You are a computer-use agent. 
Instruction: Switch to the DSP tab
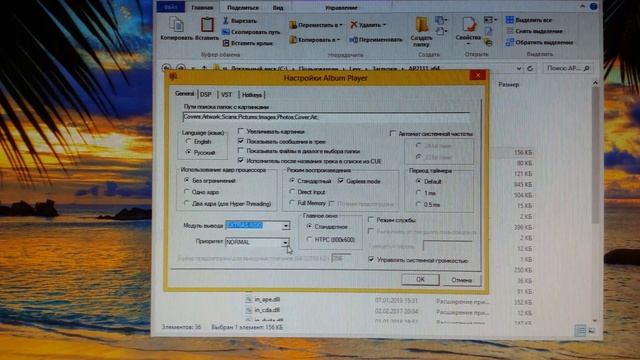[x=206, y=94]
